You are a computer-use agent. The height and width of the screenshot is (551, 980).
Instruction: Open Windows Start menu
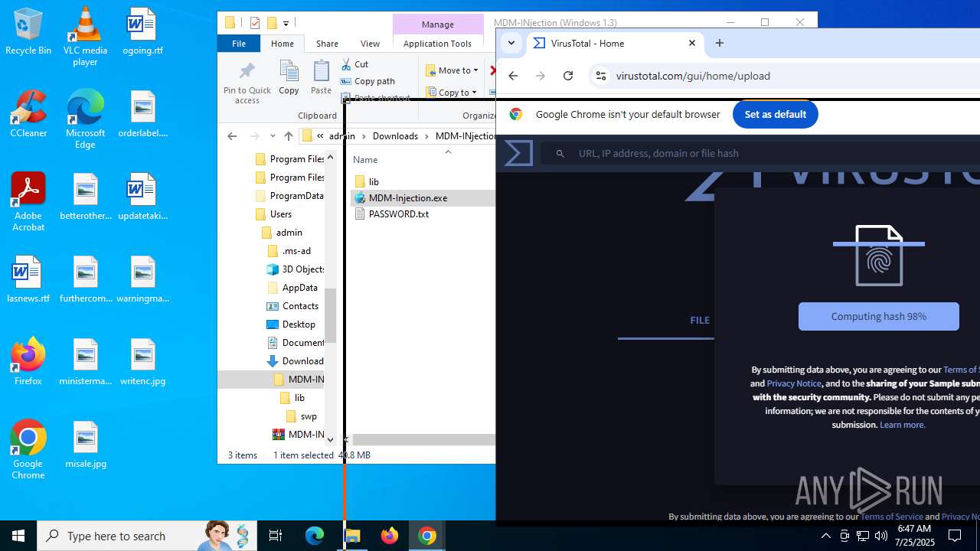(x=18, y=536)
